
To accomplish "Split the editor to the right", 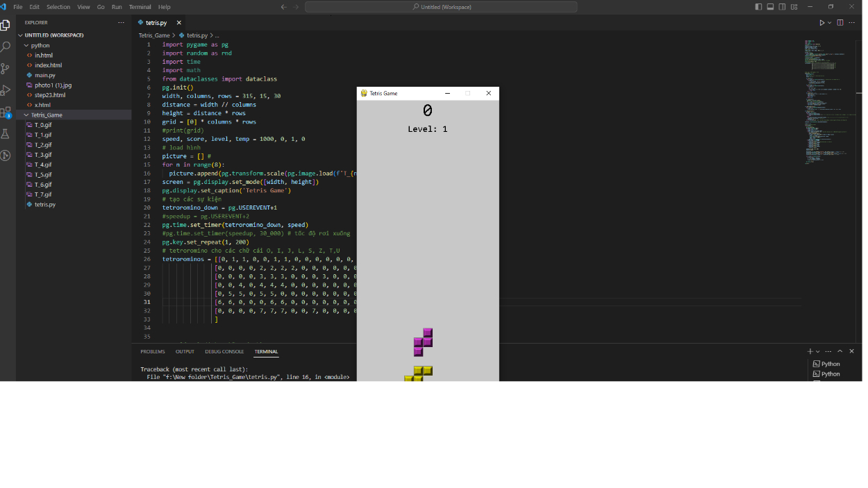I will tap(840, 23).
